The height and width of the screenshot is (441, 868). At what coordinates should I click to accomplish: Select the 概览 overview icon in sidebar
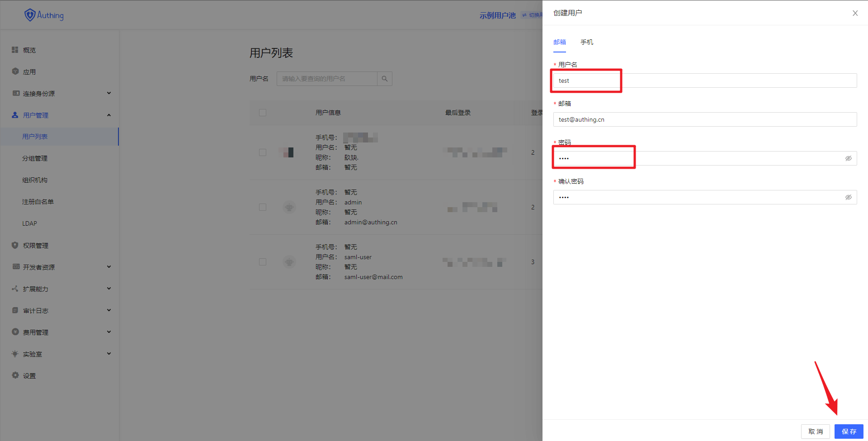(x=15, y=50)
